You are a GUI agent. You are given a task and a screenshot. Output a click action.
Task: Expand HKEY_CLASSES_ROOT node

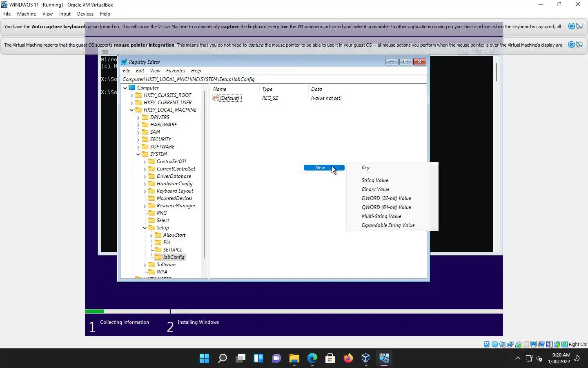tap(131, 95)
